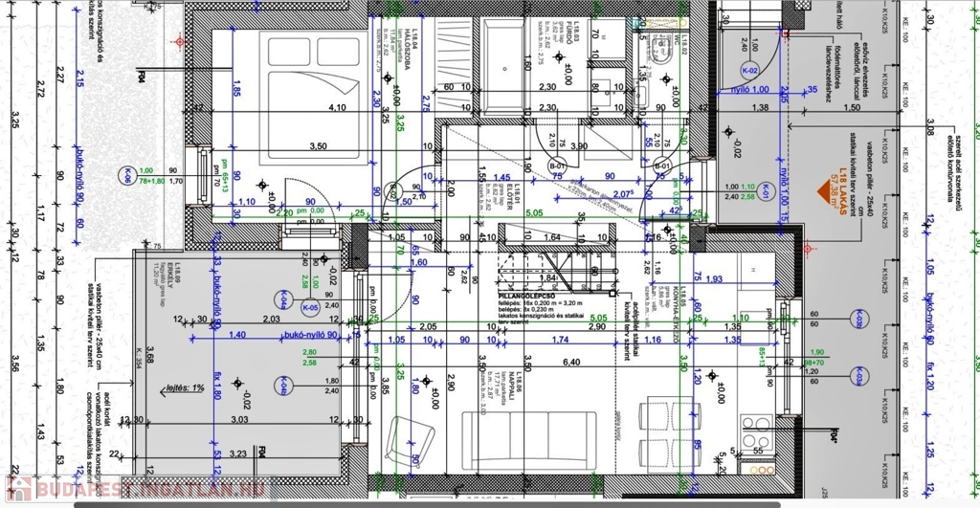Select the K-02 opening tag circle
Screen dimensions: 980x508
pyautogui.click(x=750, y=71)
